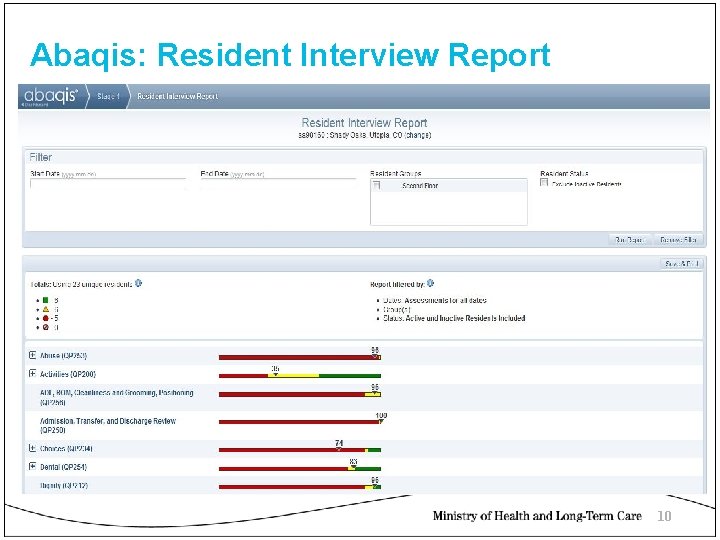Screen dimensions: 720x540
Task: Click the green segment of the Activities bar
Action: coord(350,376)
